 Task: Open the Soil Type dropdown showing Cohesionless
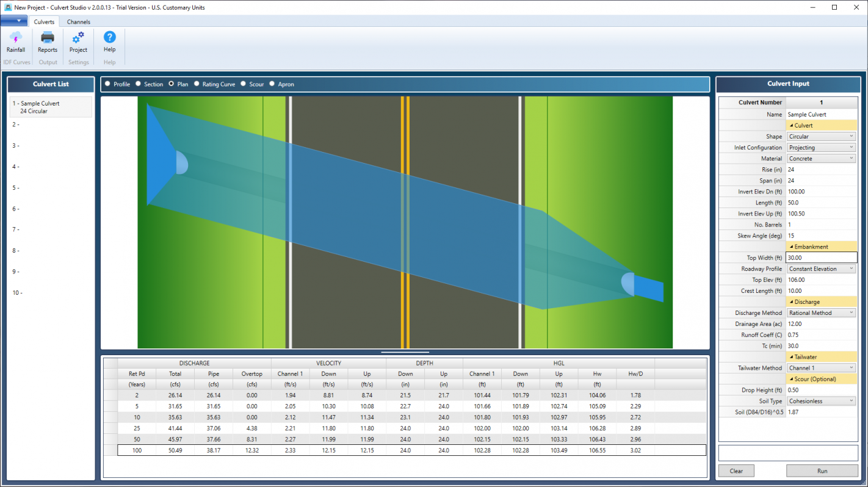(821, 401)
